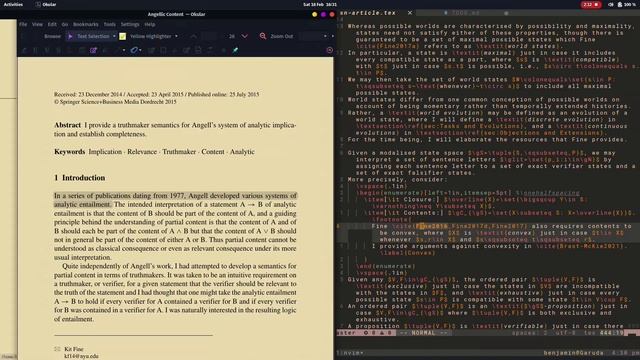Click the Abstract heading in the PDF

click(x=67, y=125)
